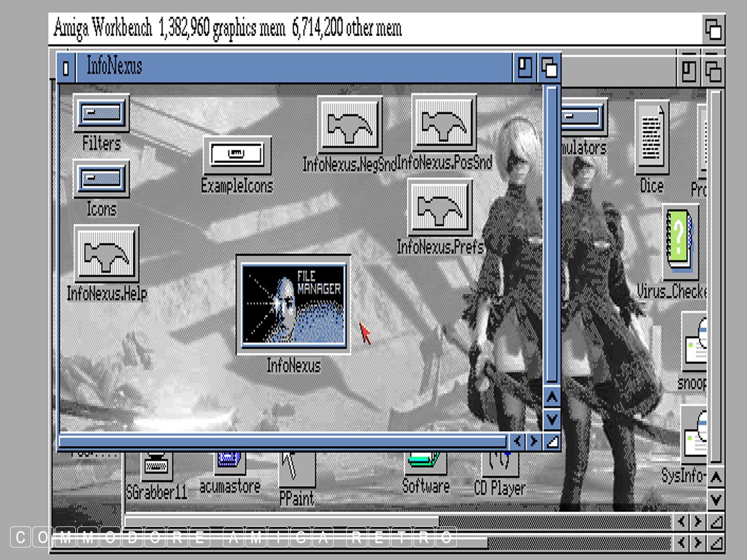Viewport: 747px width, 560px height.
Task: Select the InfoNexus.PosSnd icon
Action: [x=444, y=123]
